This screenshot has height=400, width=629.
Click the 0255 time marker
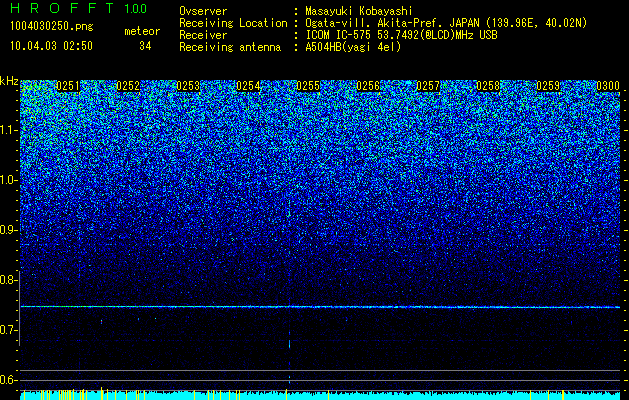click(x=308, y=86)
